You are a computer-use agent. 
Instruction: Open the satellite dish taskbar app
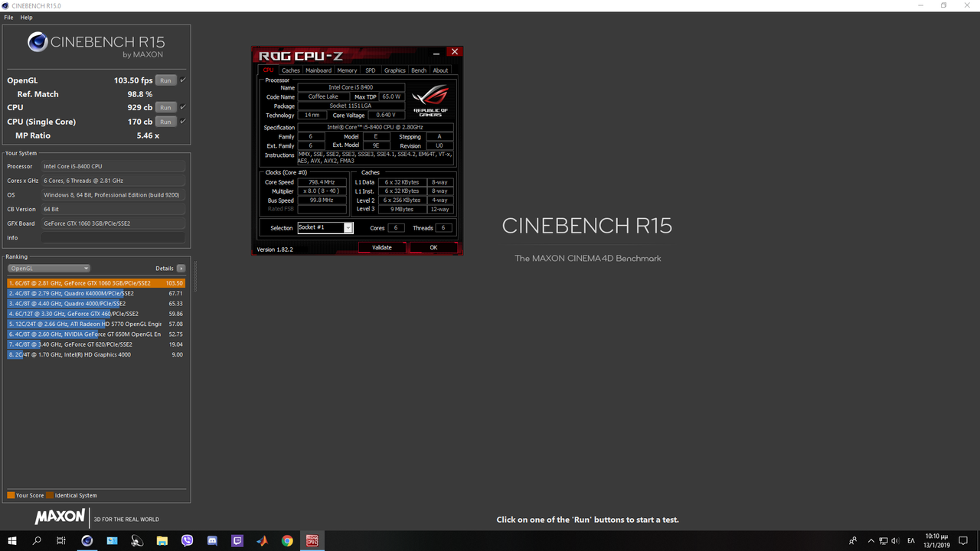[137, 541]
